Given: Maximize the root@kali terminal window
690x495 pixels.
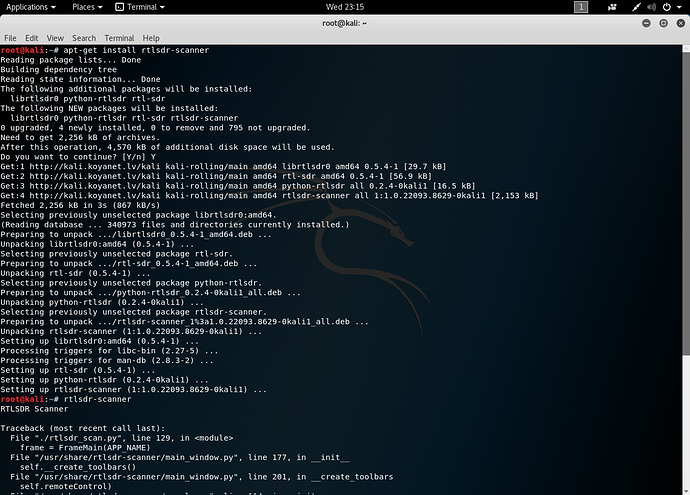Looking at the screenshot, I should coord(663,23).
